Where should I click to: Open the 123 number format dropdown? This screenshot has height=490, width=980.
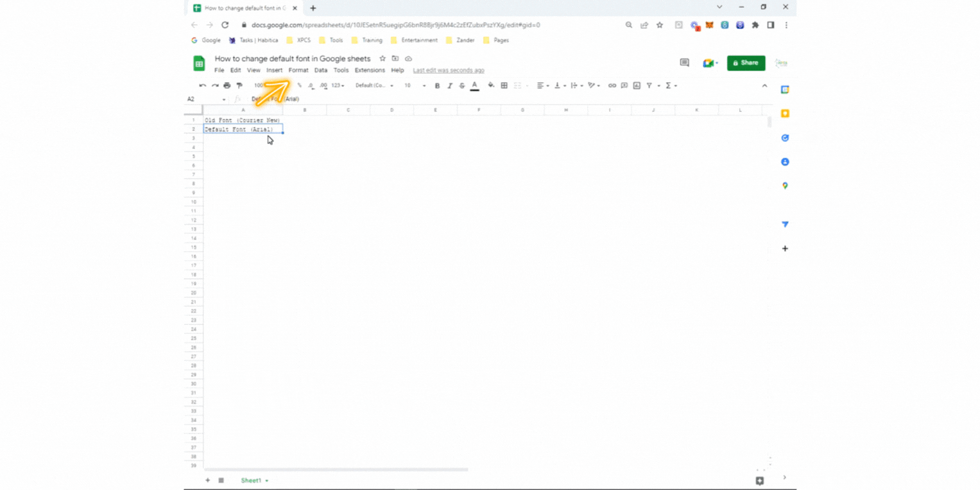336,85
